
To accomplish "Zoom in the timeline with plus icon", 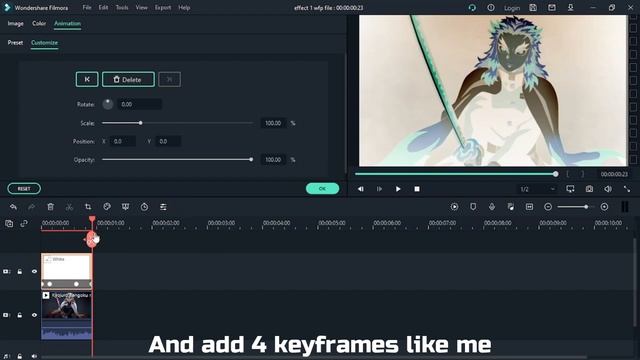I will (x=604, y=207).
